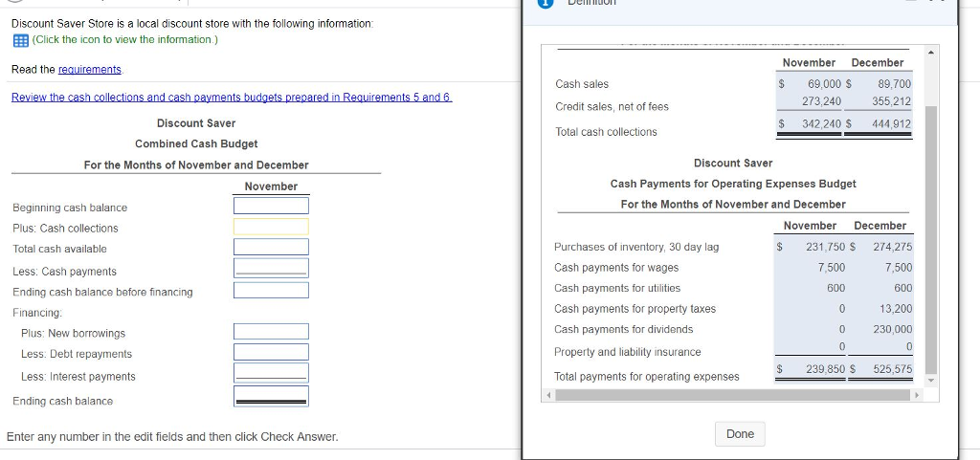
Task: Click the dialog's scroll up arrow
Action: click(931, 52)
